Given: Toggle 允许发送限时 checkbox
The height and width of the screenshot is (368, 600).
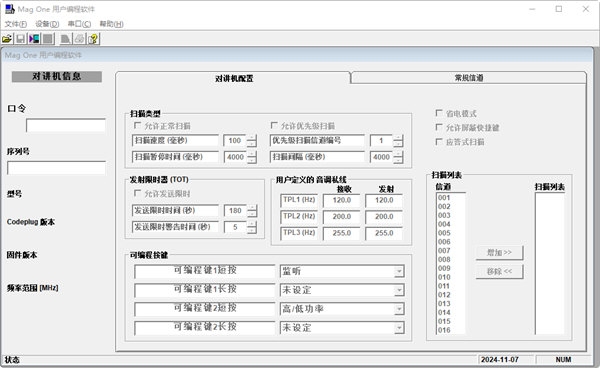Looking at the screenshot, I should 137,193.
